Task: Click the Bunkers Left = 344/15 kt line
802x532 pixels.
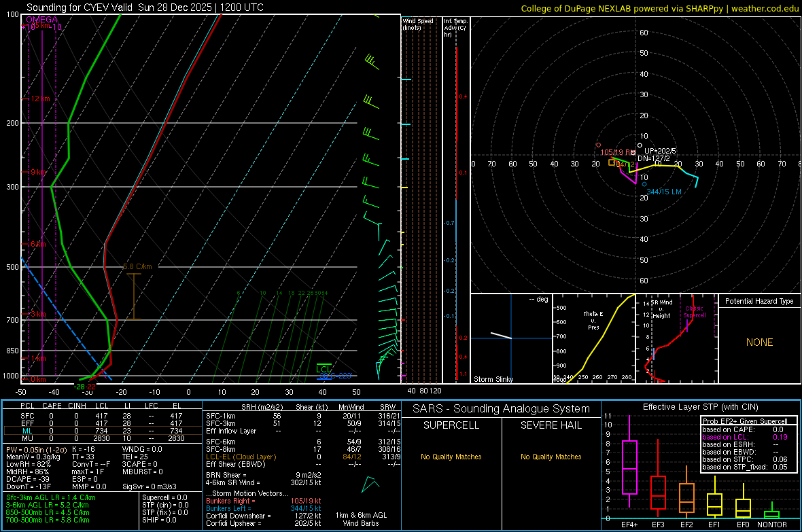Action: point(264,508)
